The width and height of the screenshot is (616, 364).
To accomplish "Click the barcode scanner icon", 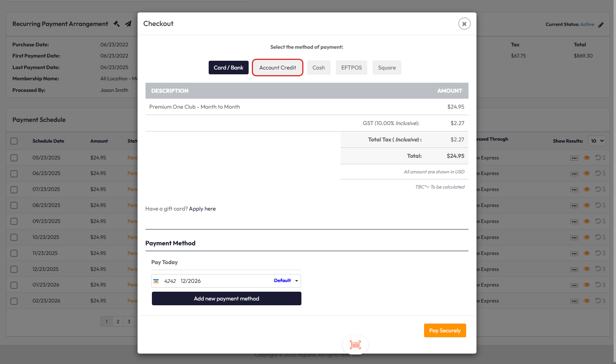I will (355, 345).
